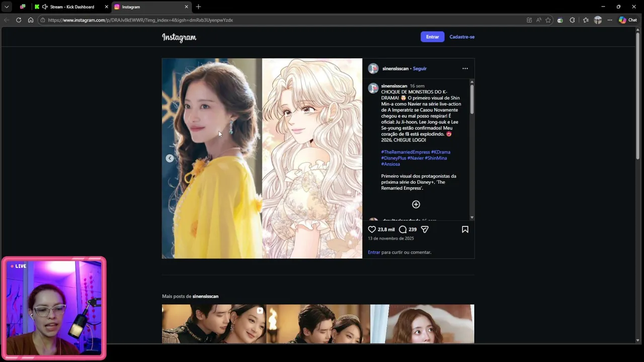Go to previous carousel image arrow
The image size is (644, 362).
coord(170,158)
